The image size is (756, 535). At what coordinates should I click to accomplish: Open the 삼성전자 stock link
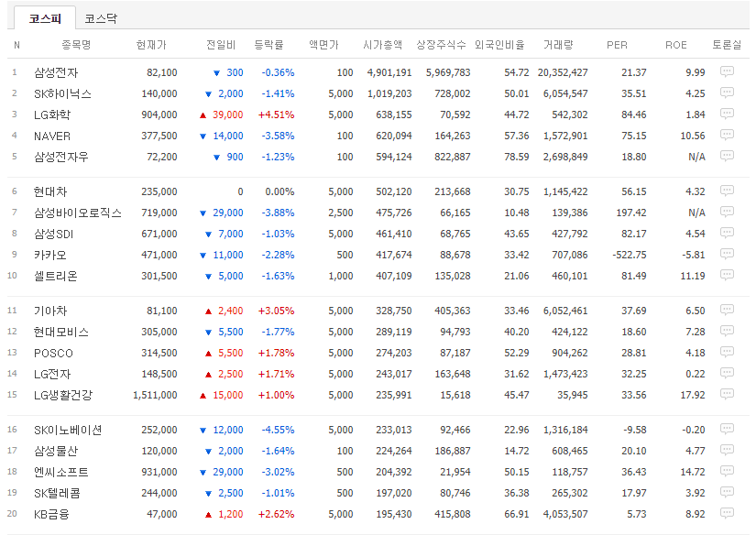coord(56,72)
